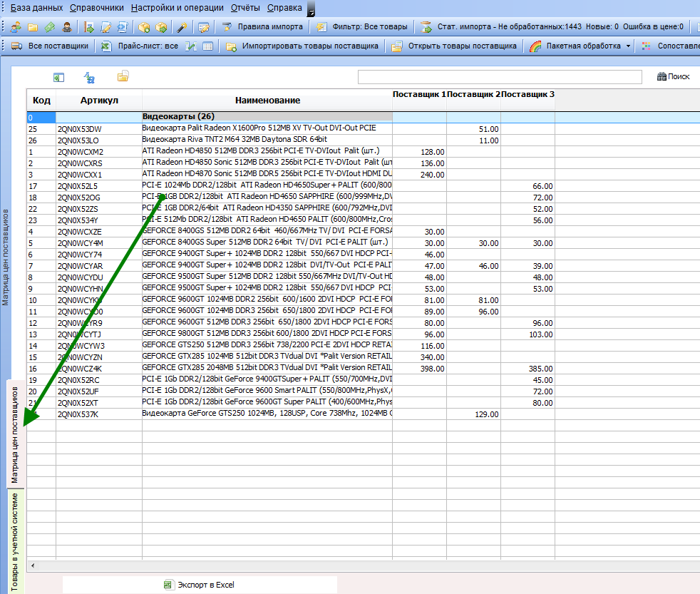Open the Справочники menu
Screen dimensions: 700x594
(x=97, y=8)
